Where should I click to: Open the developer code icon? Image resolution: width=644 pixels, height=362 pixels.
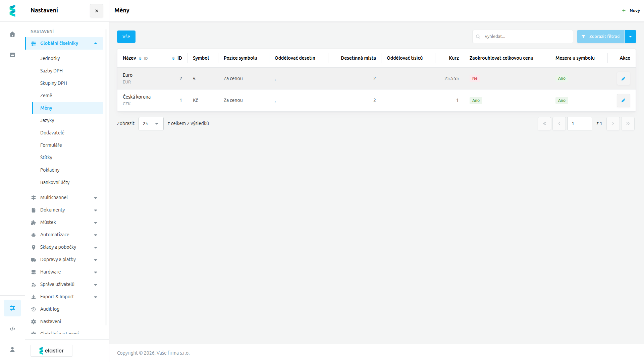pyautogui.click(x=12, y=329)
